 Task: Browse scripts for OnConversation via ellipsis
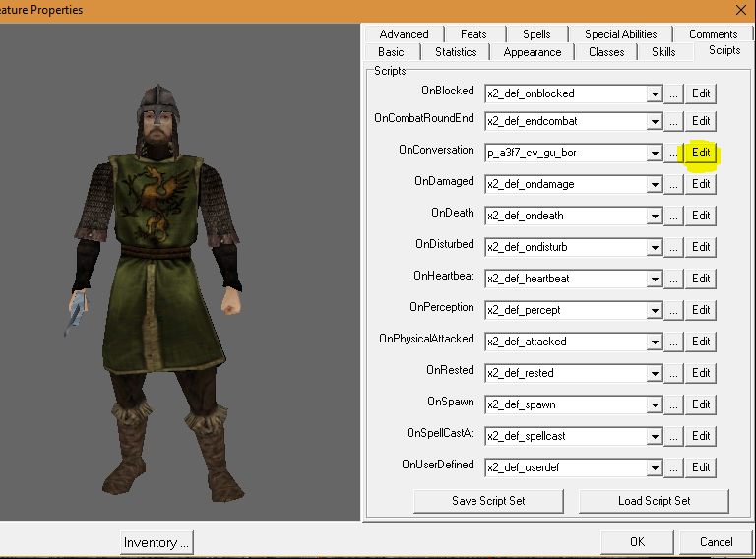point(673,153)
